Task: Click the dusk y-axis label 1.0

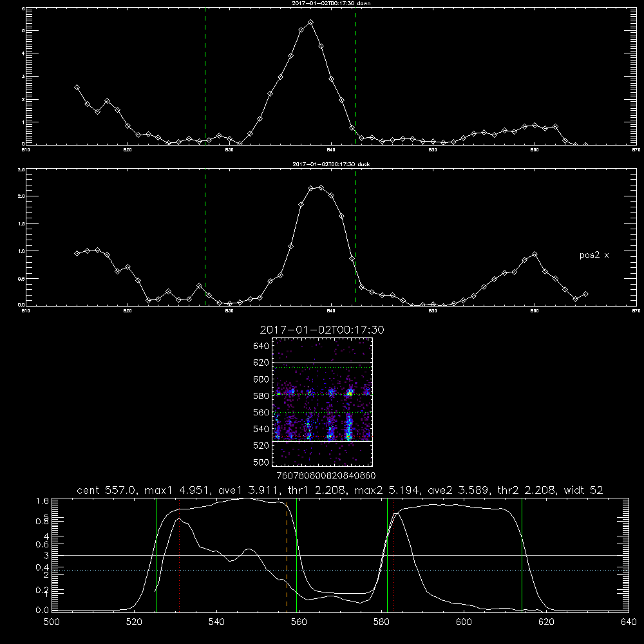Action: [21, 251]
